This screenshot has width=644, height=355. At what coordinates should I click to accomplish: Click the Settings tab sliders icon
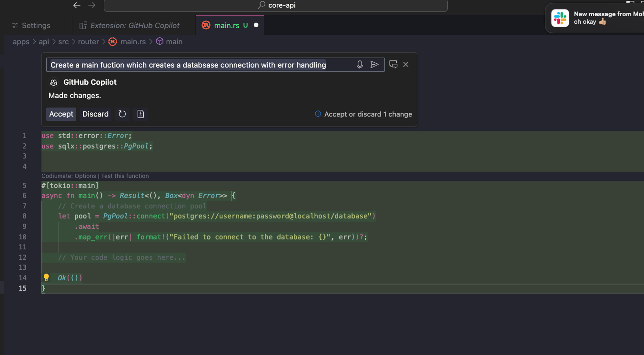[x=15, y=25]
